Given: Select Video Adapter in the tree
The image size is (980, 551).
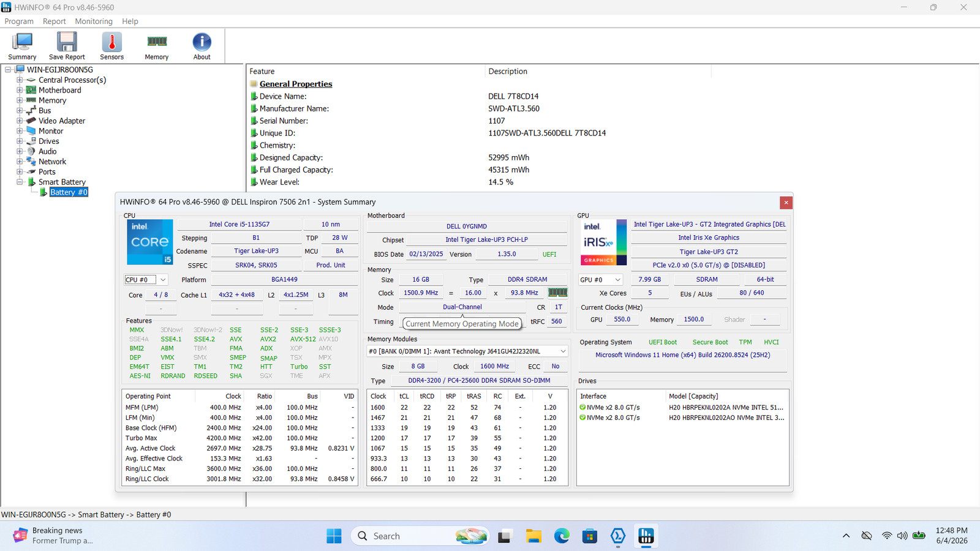Looking at the screenshot, I should 62,121.
